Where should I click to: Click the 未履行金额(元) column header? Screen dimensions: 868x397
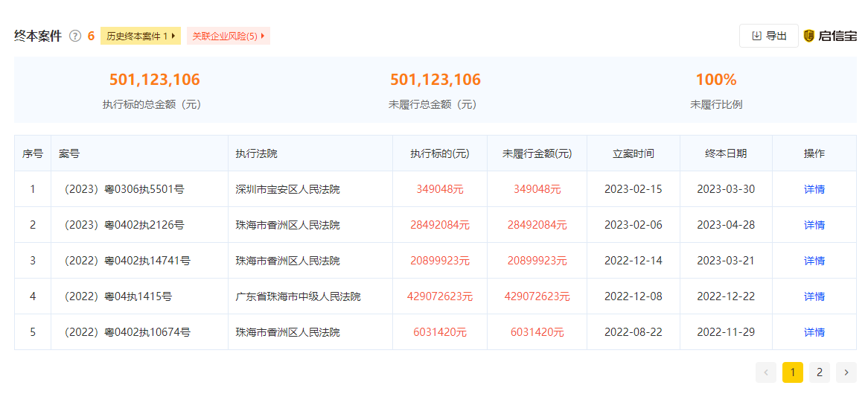(537, 154)
